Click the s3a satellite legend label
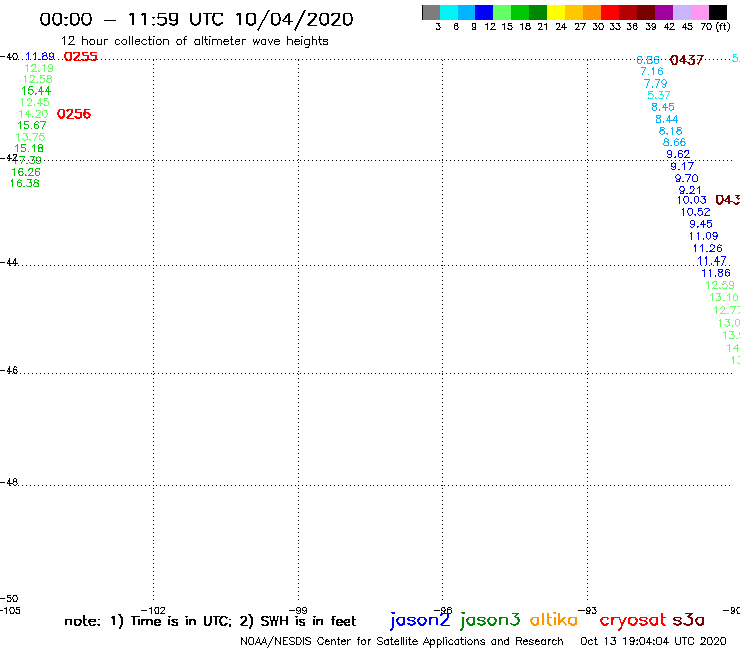This screenshot has height=650, width=740. 688,620
